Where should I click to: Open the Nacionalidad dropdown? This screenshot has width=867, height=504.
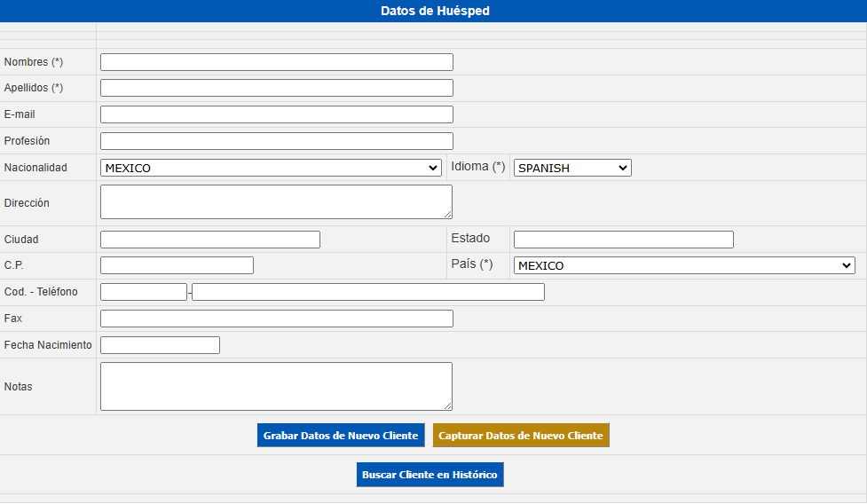coord(271,168)
